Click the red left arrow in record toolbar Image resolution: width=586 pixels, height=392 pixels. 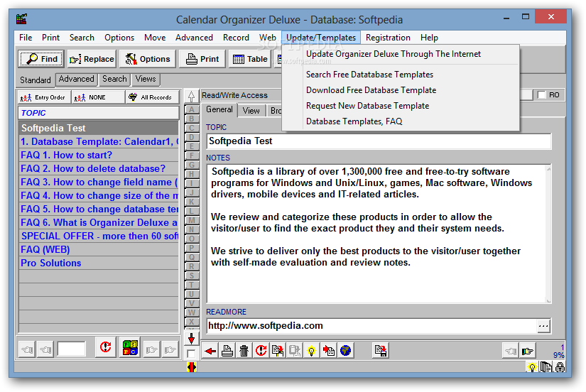click(210, 351)
